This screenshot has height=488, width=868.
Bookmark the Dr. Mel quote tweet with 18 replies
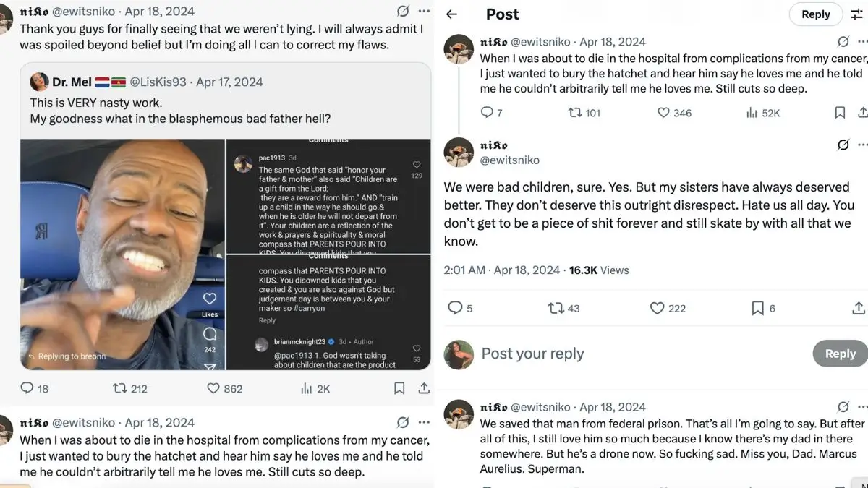tap(399, 388)
